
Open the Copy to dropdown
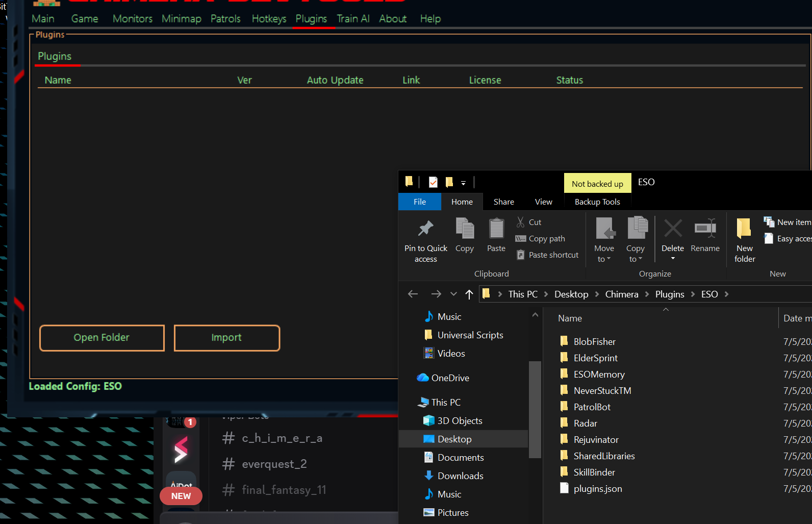coord(636,240)
